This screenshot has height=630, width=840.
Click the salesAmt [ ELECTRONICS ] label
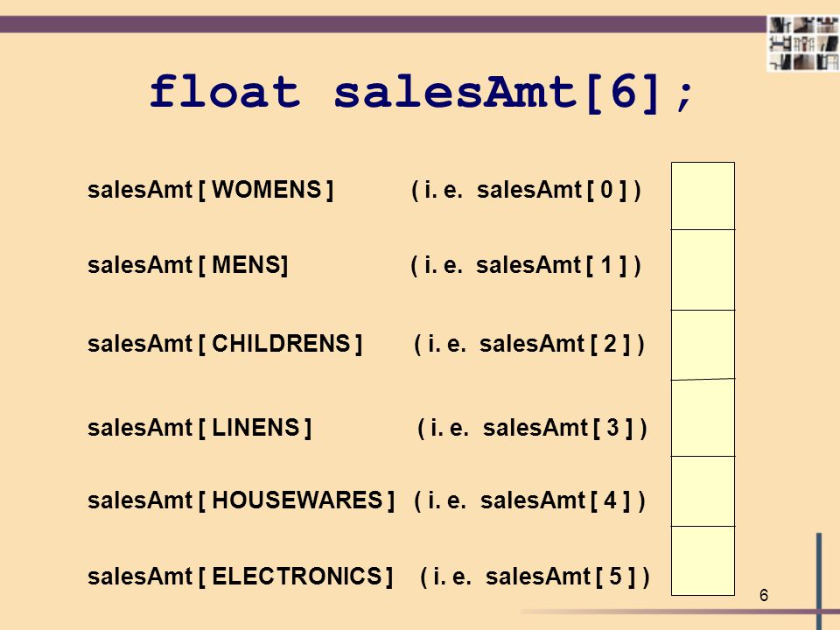pyautogui.click(x=240, y=577)
